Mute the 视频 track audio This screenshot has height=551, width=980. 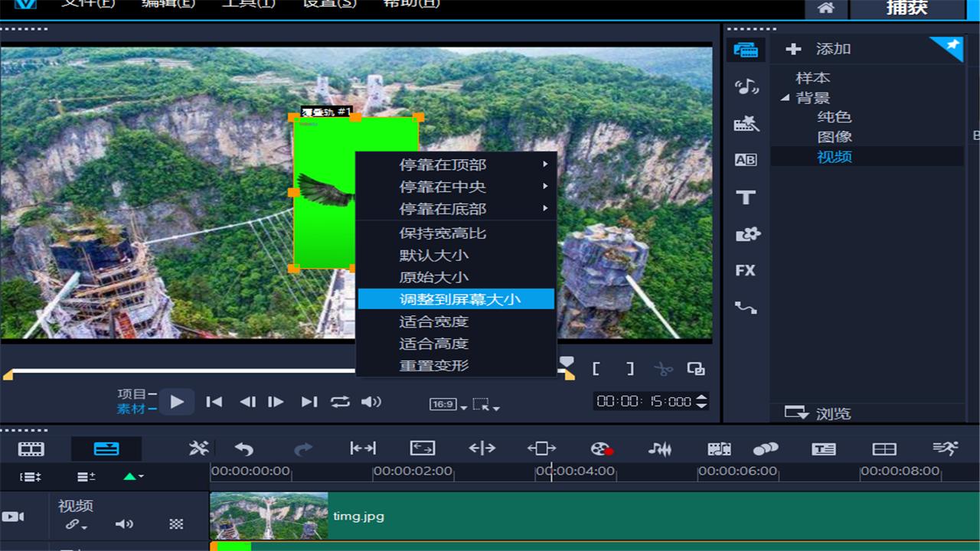(x=124, y=524)
